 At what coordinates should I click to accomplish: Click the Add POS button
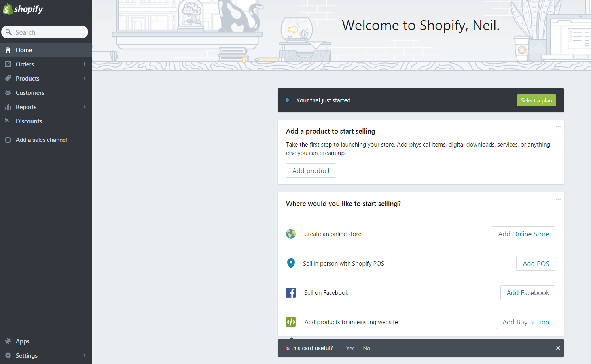point(536,264)
